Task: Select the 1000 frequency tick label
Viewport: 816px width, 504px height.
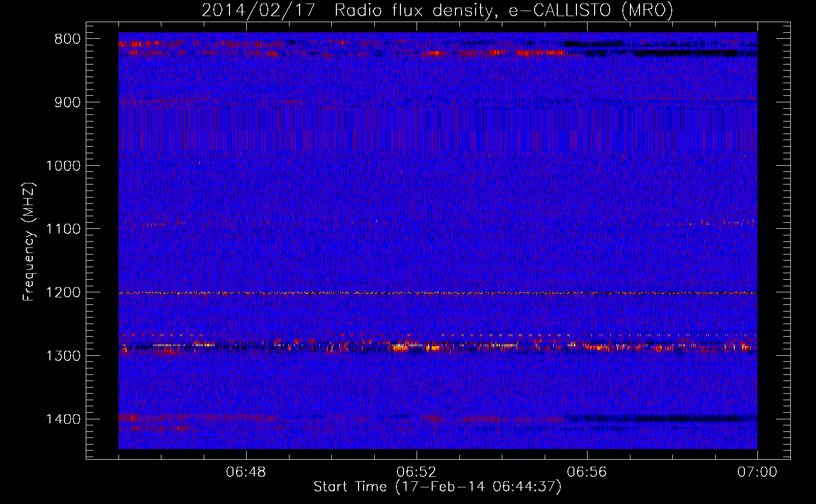Action: [x=63, y=166]
